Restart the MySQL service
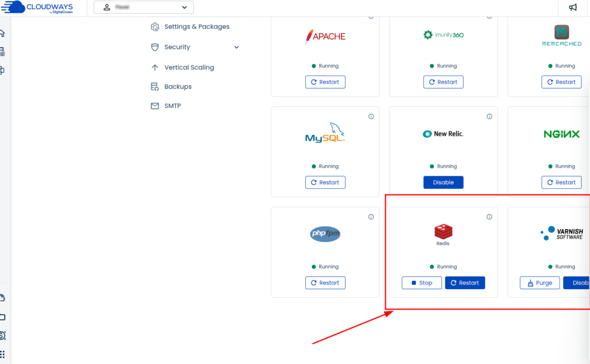 [x=325, y=183]
